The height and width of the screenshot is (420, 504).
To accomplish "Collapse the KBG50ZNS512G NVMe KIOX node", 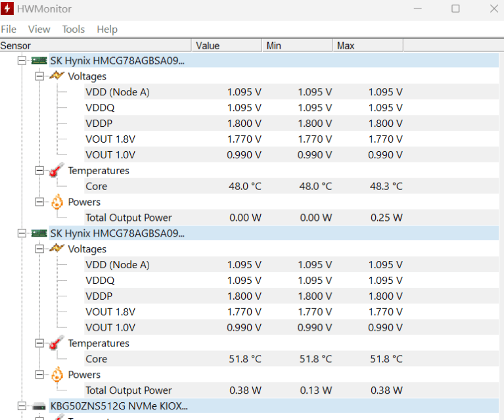I will click(x=22, y=406).
